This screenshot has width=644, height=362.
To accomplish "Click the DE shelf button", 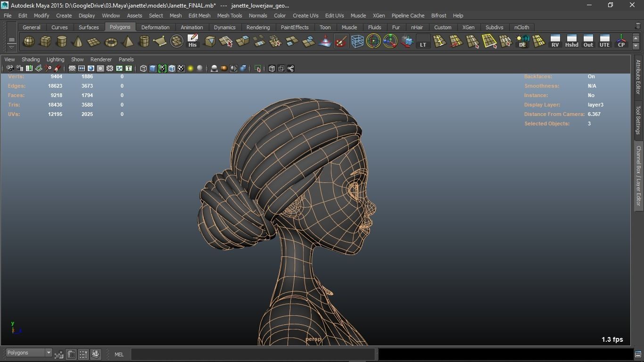I will click(522, 41).
